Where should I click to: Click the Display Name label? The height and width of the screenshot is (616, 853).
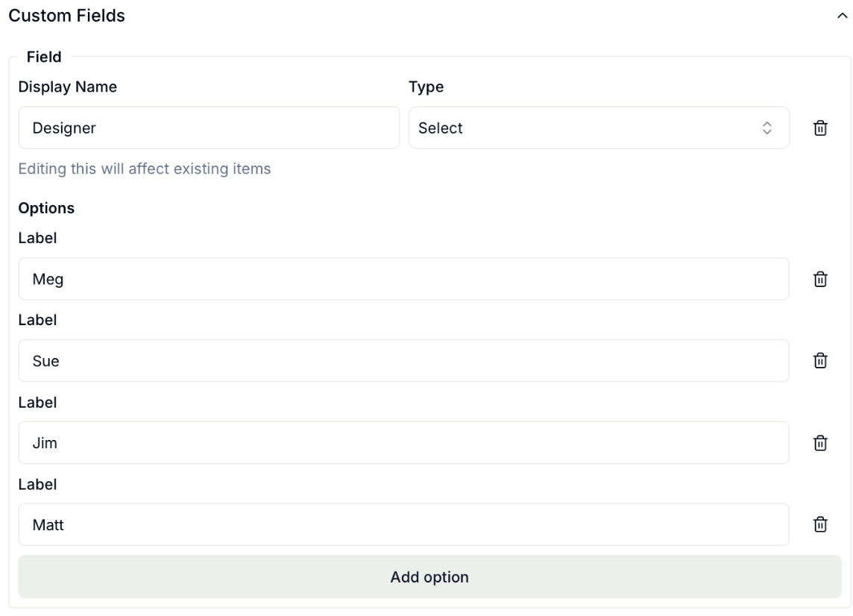[67, 87]
